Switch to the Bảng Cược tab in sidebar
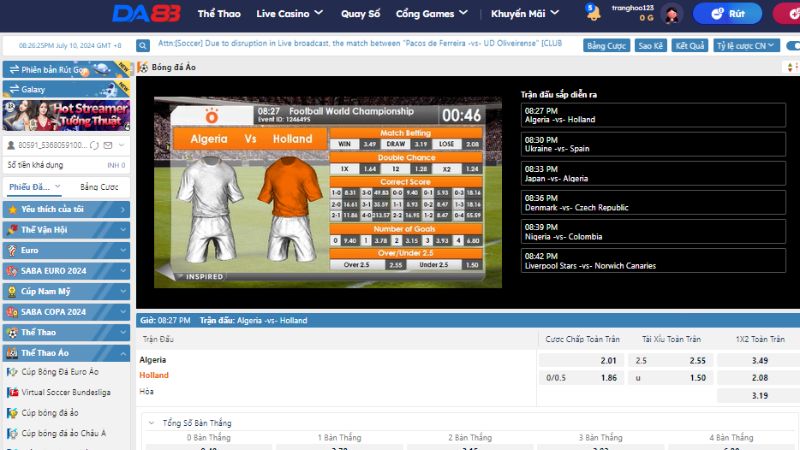The height and width of the screenshot is (450, 800). pyautogui.click(x=99, y=187)
